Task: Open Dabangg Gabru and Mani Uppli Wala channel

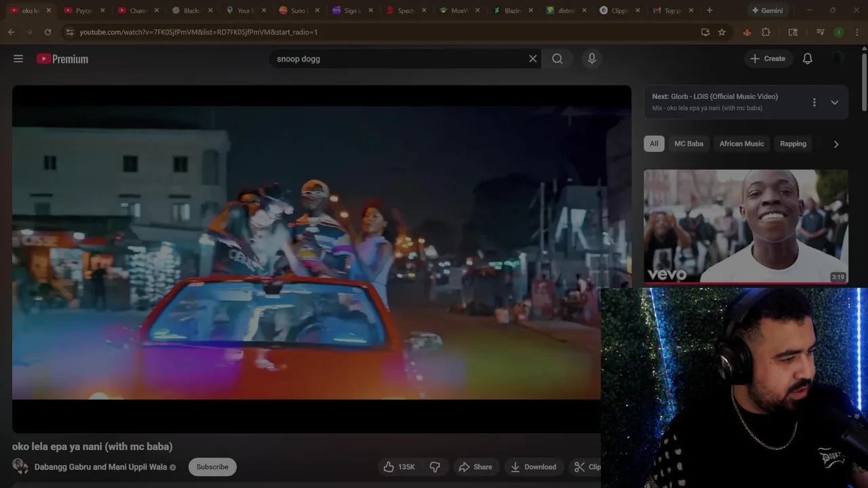Action: pos(100,467)
